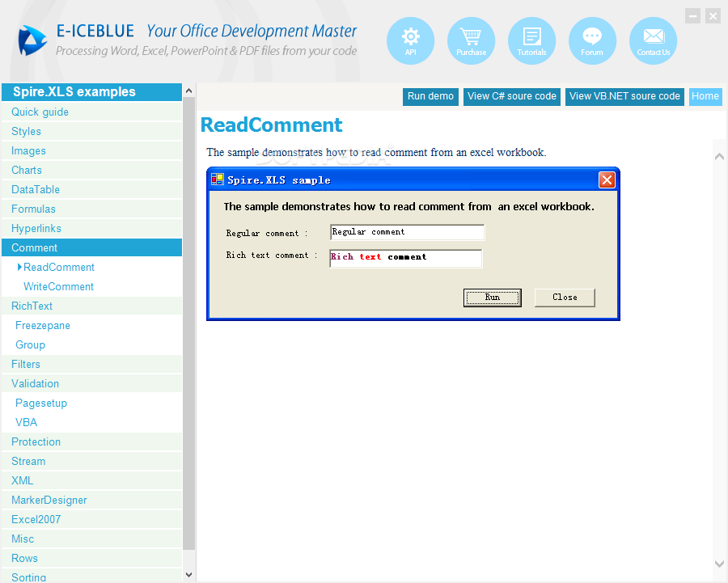This screenshot has height=583, width=728.
Task: Click the Contact Us envelope icon
Action: coord(653,41)
